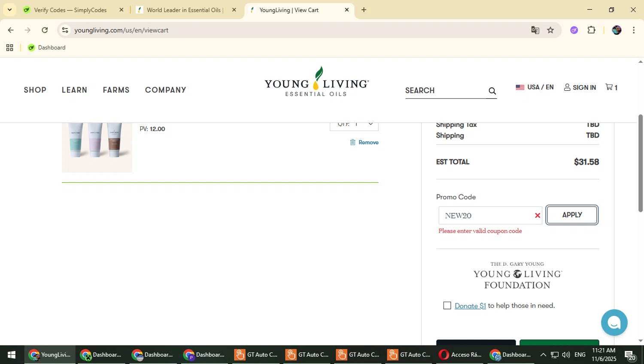Show hidden system tray icons
644x364 pixels.
[x=543, y=355]
